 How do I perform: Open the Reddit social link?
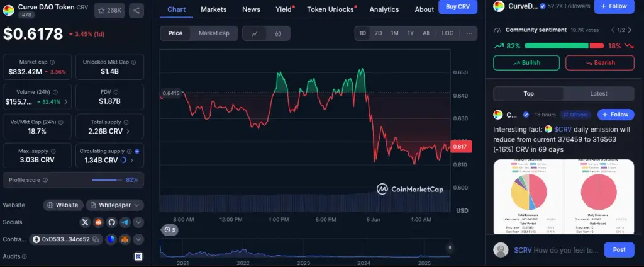[x=99, y=222]
